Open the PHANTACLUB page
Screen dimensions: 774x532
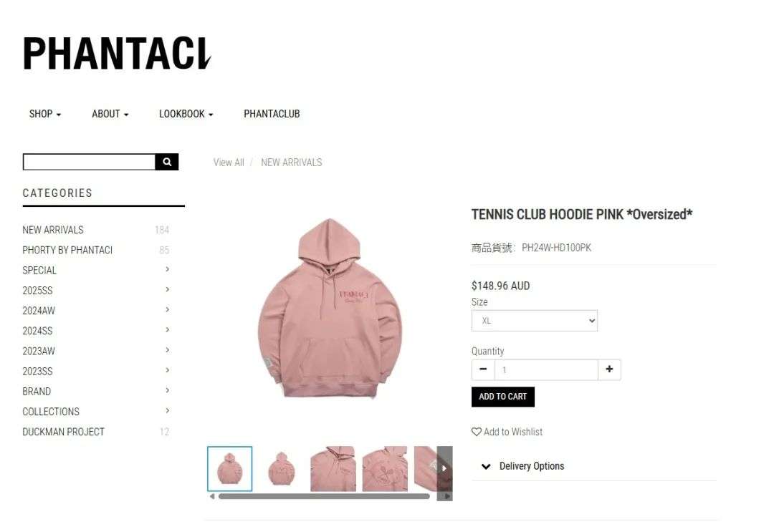[272, 114]
